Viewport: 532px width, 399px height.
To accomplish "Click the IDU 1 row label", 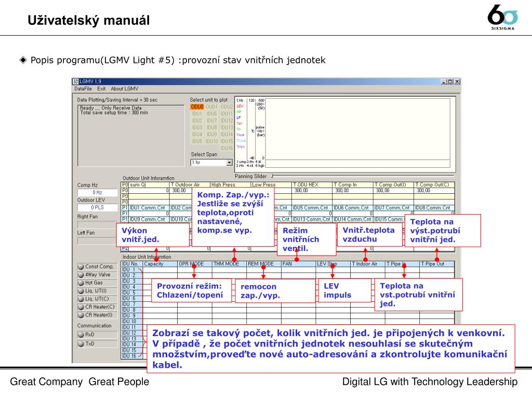I will [x=131, y=270].
